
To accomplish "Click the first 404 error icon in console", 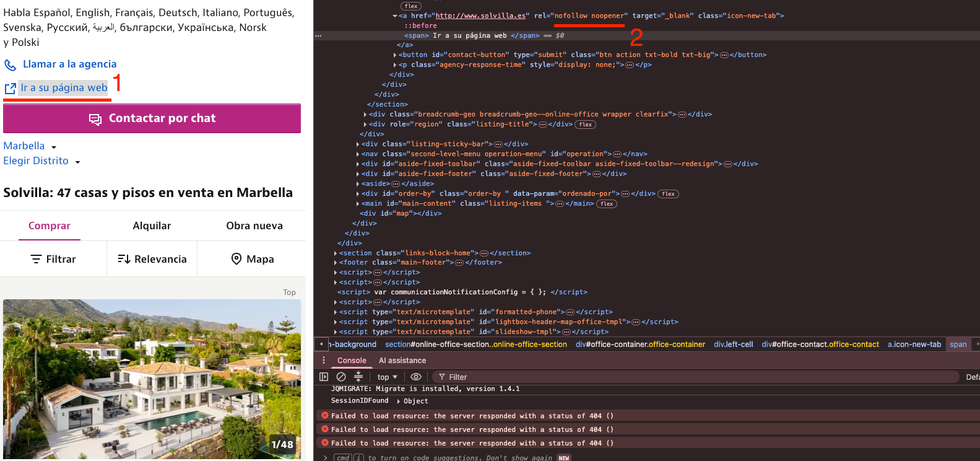I will coord(325,416).
